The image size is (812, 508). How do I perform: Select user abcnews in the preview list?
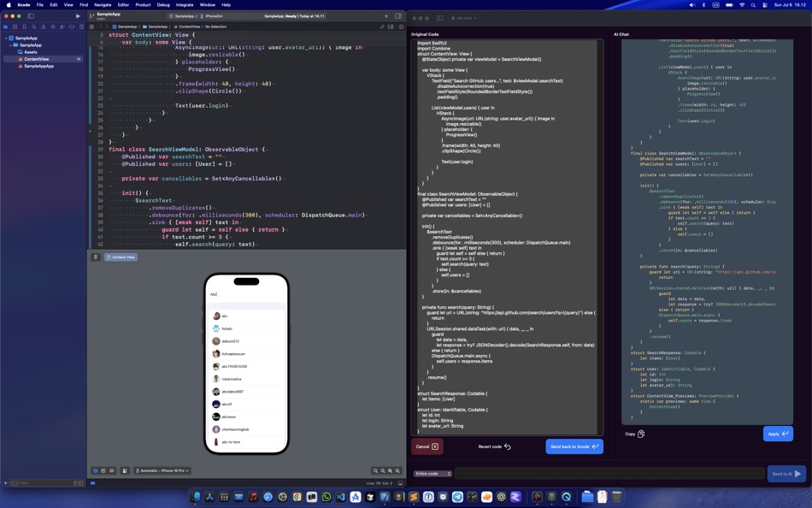tap(246, 416)
